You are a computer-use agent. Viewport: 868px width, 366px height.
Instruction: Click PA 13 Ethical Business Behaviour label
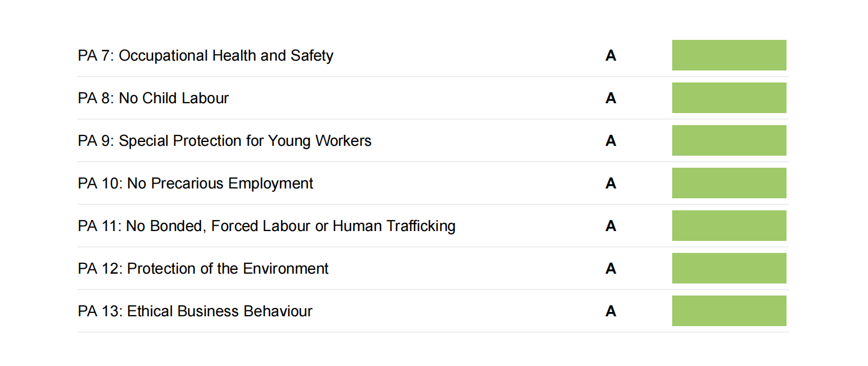click(195, 311)
